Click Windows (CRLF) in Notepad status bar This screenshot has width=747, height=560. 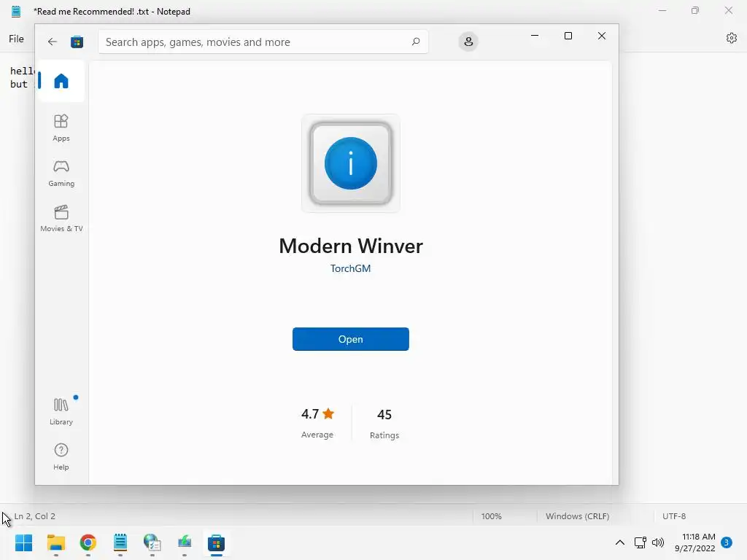pos(578,516)
